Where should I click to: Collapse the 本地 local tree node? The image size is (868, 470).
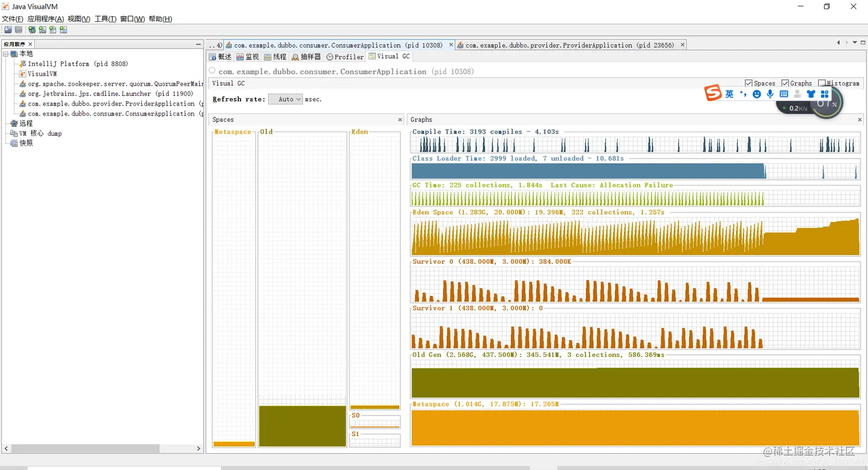pos(6,54)
